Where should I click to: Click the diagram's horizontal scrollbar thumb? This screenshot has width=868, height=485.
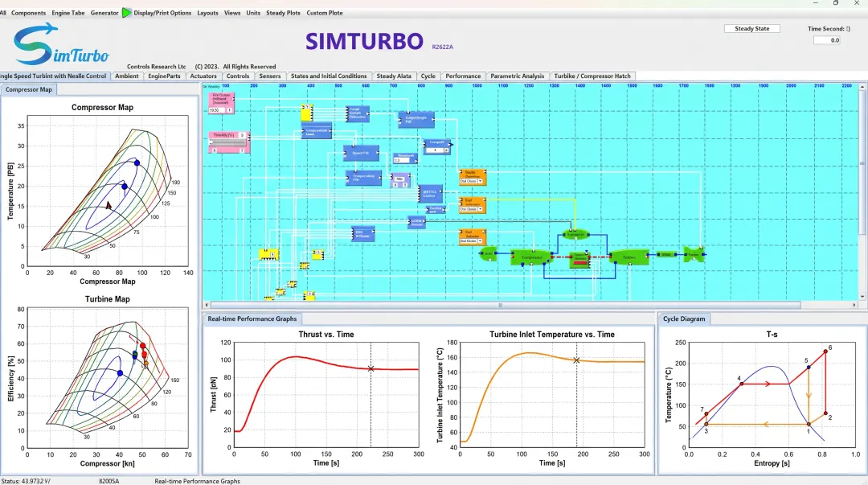(x=506, y=305)
